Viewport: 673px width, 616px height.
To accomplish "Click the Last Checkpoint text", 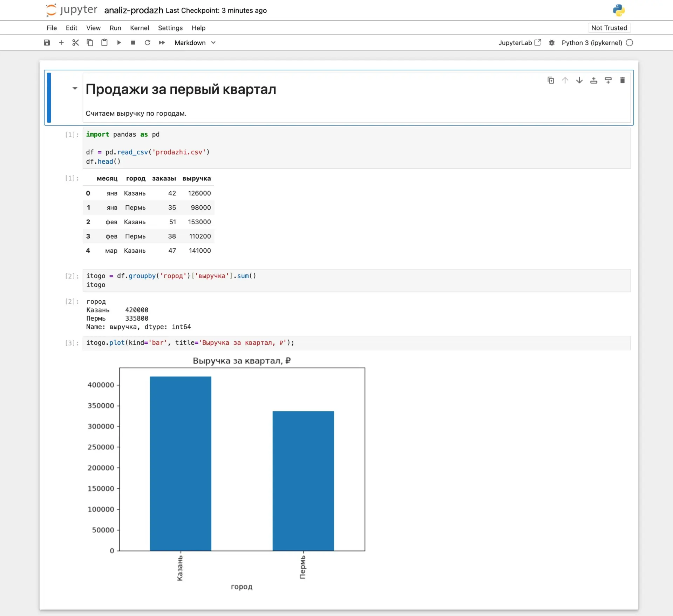I will pyautogui.click(x=216, y=11).
